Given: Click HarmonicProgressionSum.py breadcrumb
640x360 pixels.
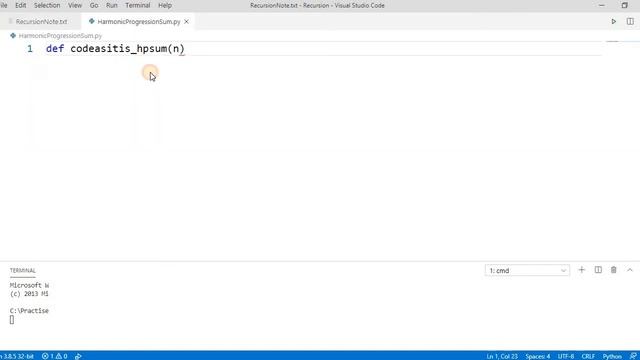Looking at the screenshot, I should 60,36.
